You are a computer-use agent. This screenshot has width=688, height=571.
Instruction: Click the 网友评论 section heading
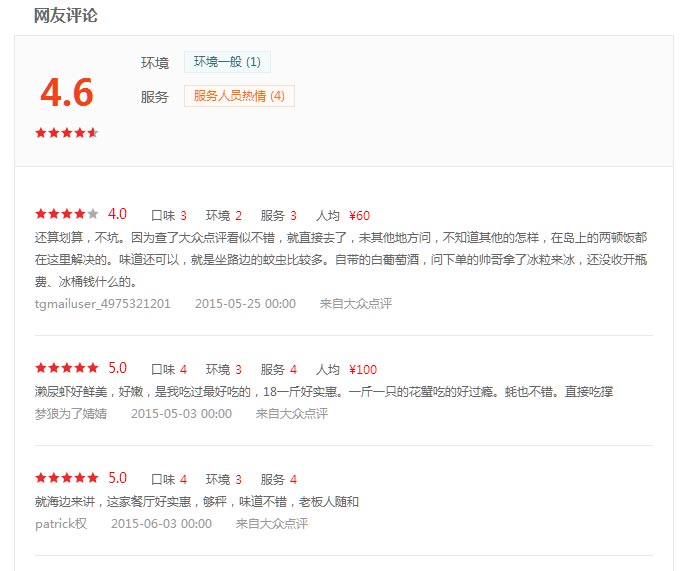(66, 16)
